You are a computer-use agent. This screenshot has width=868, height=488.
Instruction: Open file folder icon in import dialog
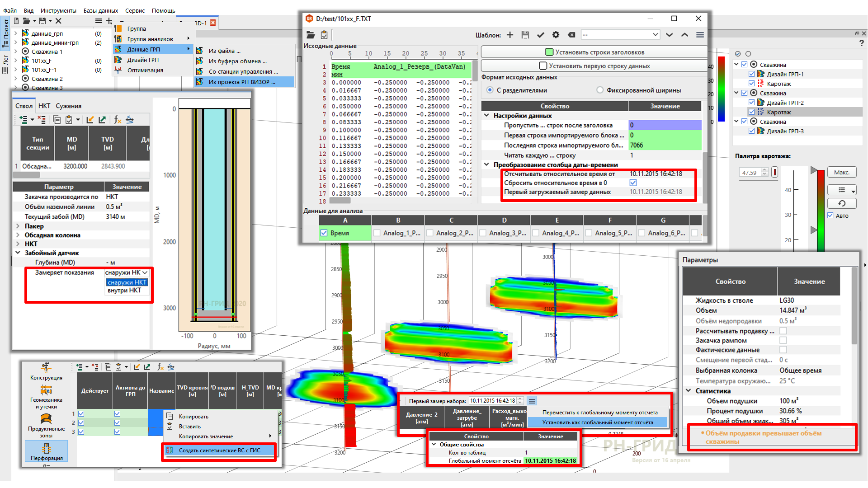[x=311, y=35]
